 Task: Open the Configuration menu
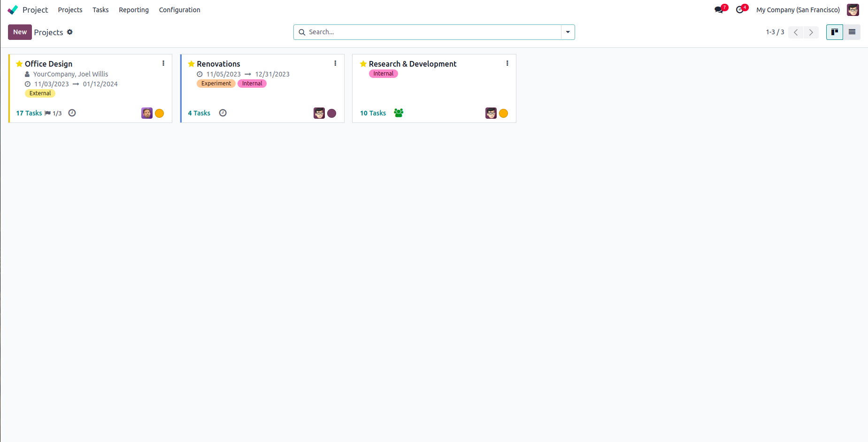click(180, 10)
